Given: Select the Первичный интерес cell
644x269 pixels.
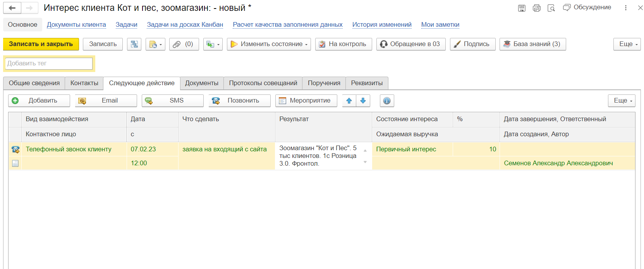Looking at the screenshot, I should (412, 149).
